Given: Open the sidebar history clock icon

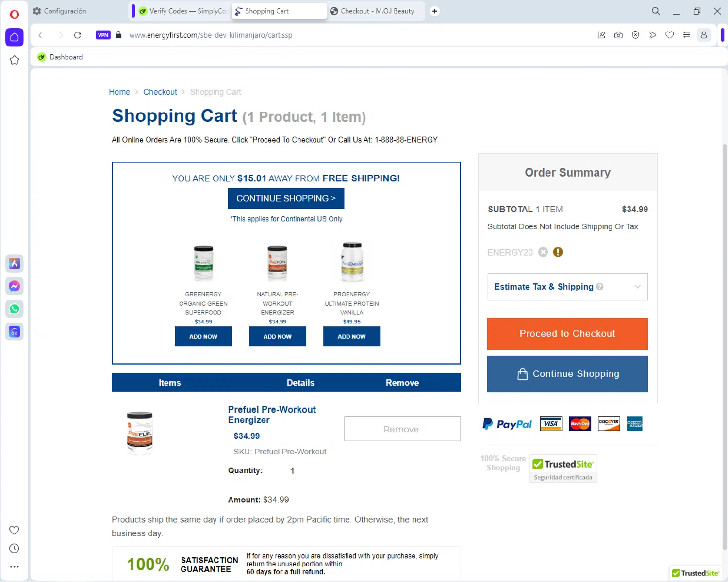Looking at the screenshot, I should tap(15, 549).
